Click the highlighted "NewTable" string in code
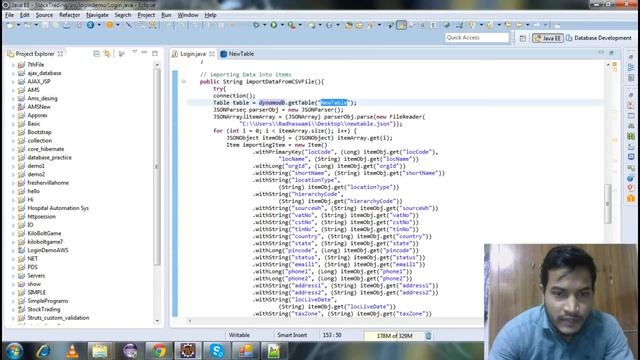 pyautogui.click(x=334, y=103)
